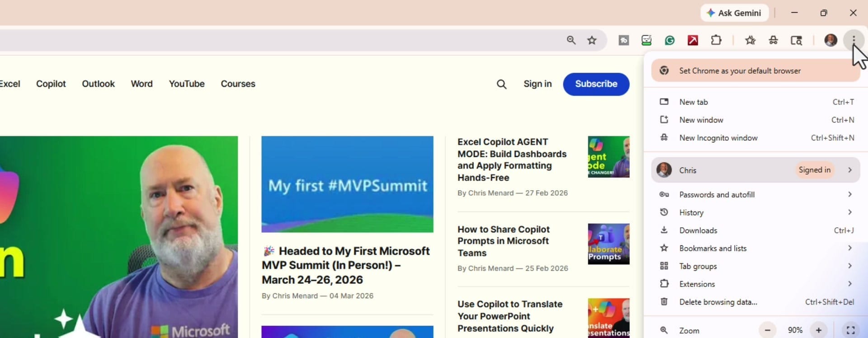
Task: Go to the Courses nav link
Action: (x=238, y=84)
